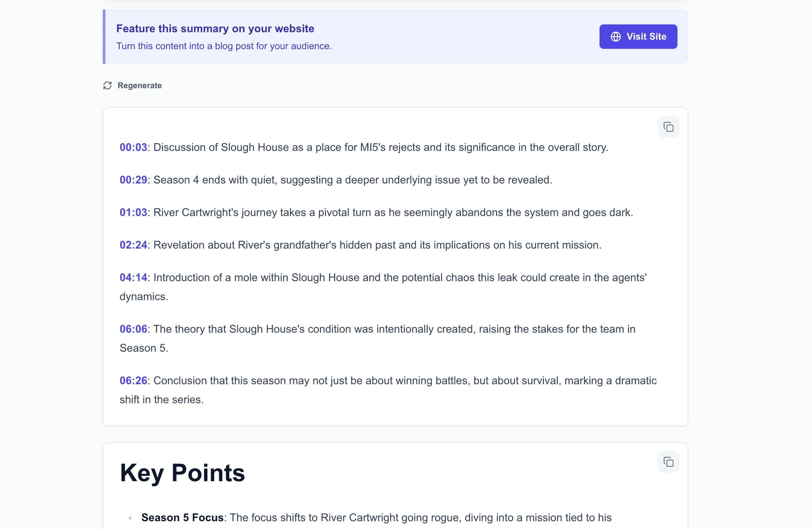812x529 pixels.
Task: Copy the Key Points section
Action: pyautogui.click(x=668, y=462)
